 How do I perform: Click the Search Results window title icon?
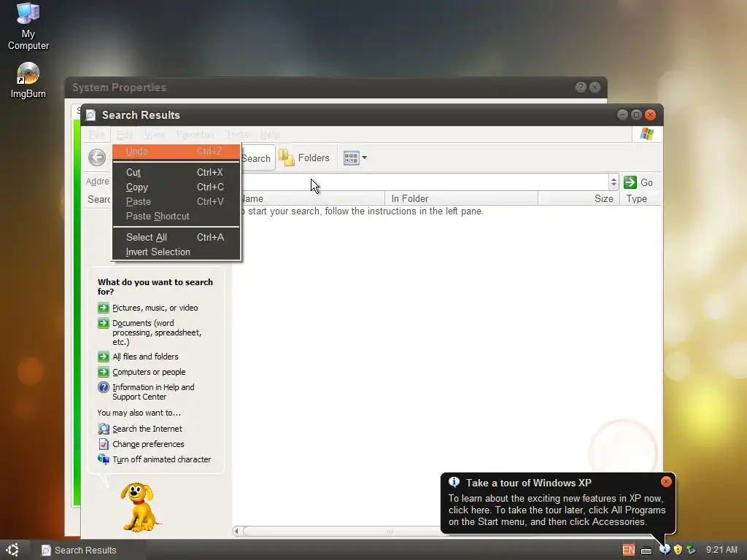point(90,115)
